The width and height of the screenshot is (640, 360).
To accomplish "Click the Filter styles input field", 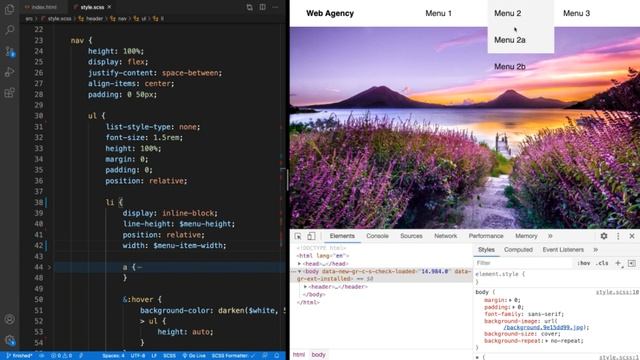I will (524, 263).
